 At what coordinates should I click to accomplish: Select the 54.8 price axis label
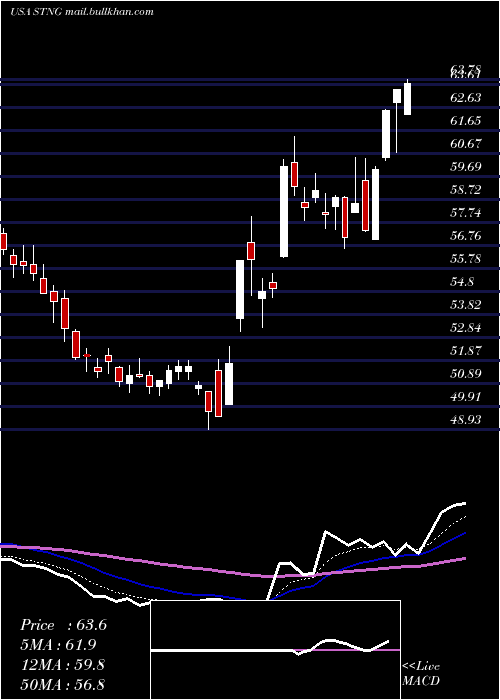tap(462, 282)
